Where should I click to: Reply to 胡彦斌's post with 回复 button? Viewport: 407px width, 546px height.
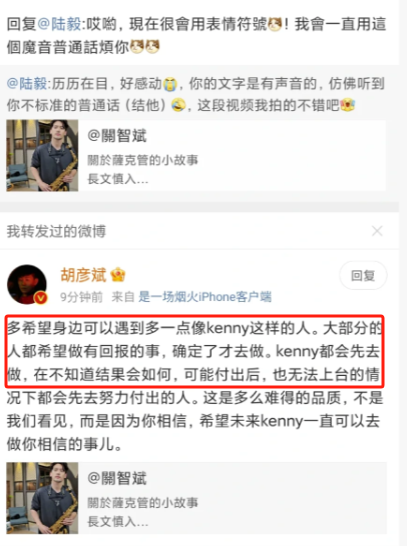(363, 275)
